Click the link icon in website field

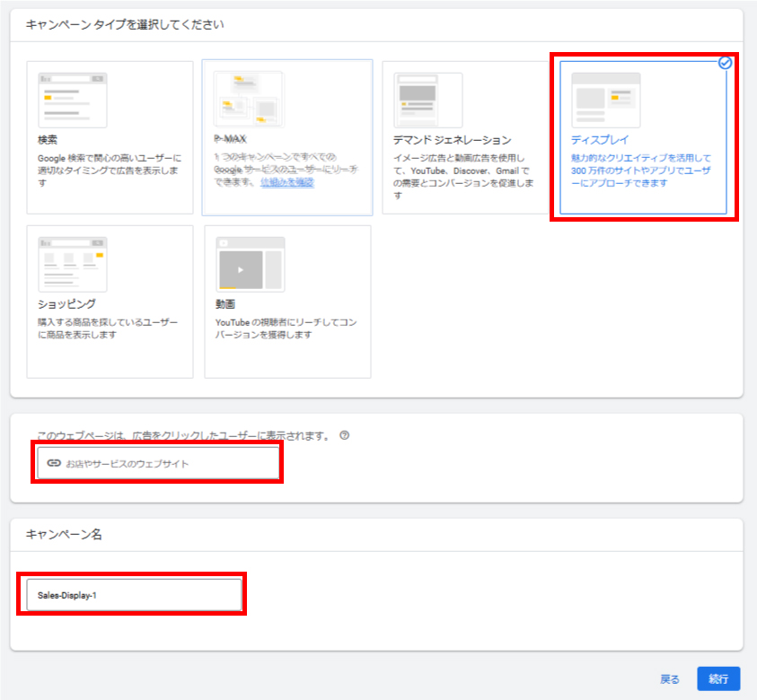point(54,463)
